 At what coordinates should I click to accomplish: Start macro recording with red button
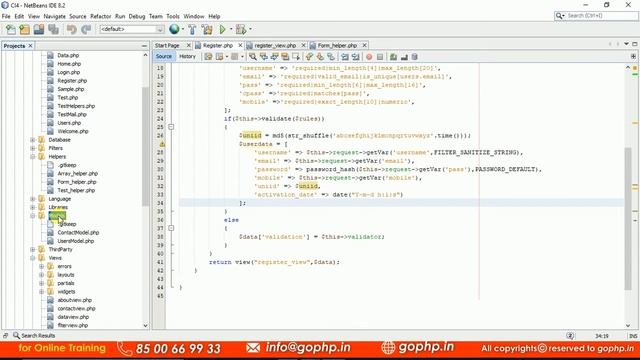369,57
